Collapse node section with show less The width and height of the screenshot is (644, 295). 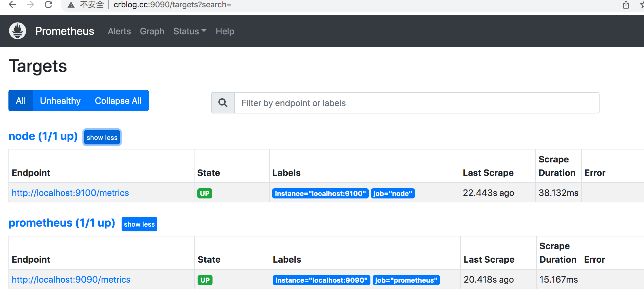tap(102, 137)
